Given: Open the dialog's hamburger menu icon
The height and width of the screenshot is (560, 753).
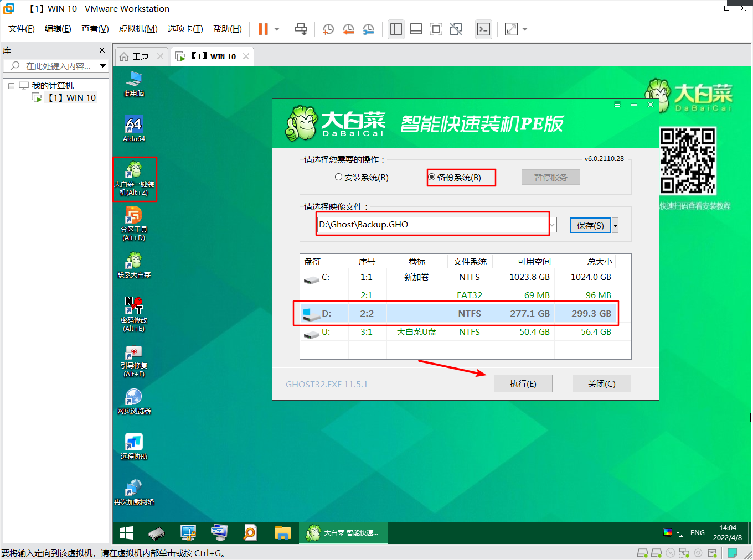Looking at the screenshot, I should 617,104.
